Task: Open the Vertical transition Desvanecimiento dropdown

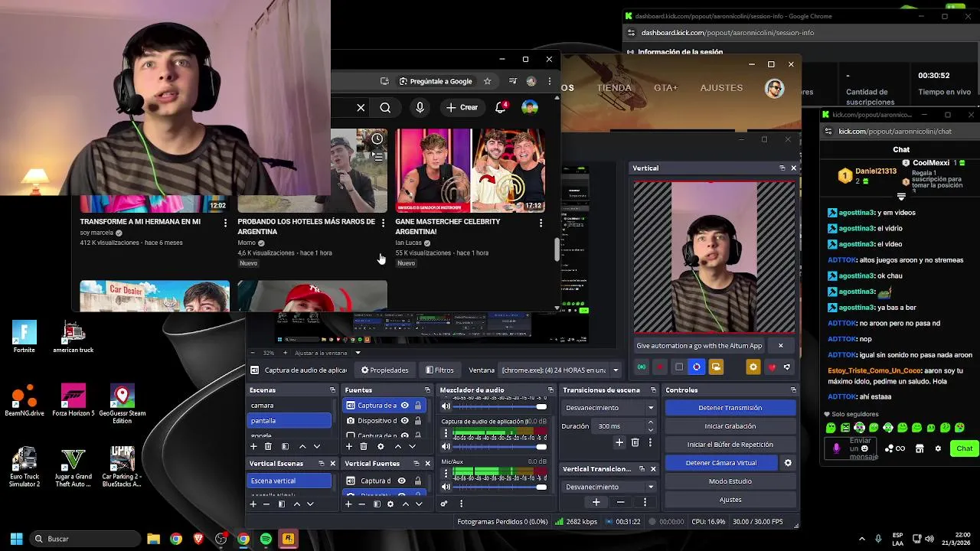Action: (x=609, y=487)
